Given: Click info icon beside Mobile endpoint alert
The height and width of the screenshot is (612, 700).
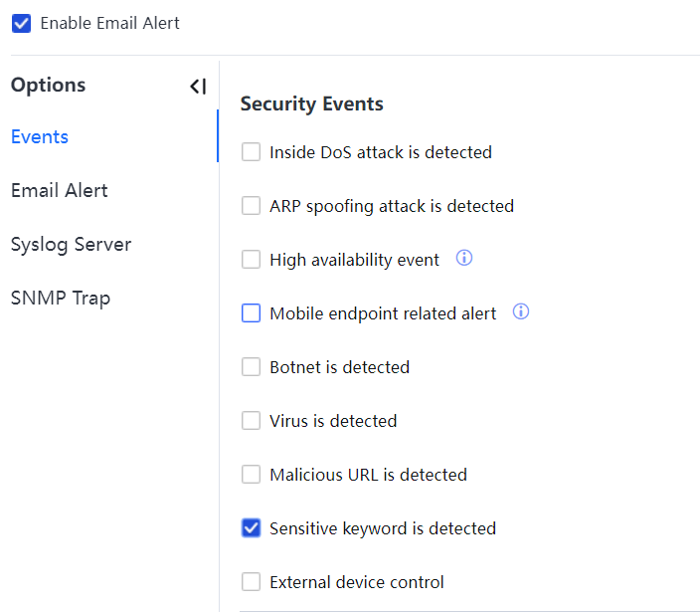Looking at the screenshot, I should click(x=521, y=312).
